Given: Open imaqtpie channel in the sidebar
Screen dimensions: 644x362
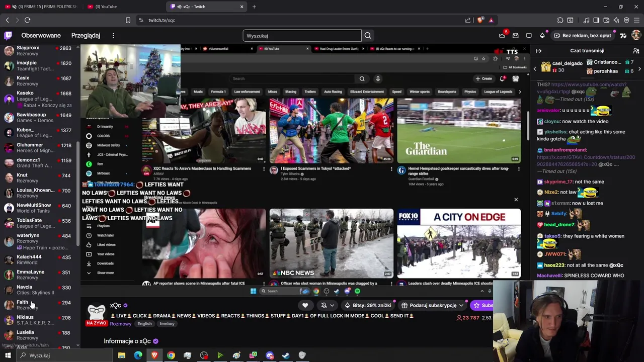Looking at the screenshot, I should point(38,65).
